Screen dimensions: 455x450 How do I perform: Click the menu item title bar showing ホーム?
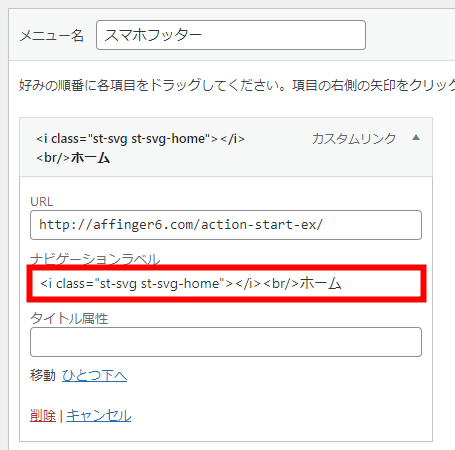pyautogui.click(x=226, y=147)
